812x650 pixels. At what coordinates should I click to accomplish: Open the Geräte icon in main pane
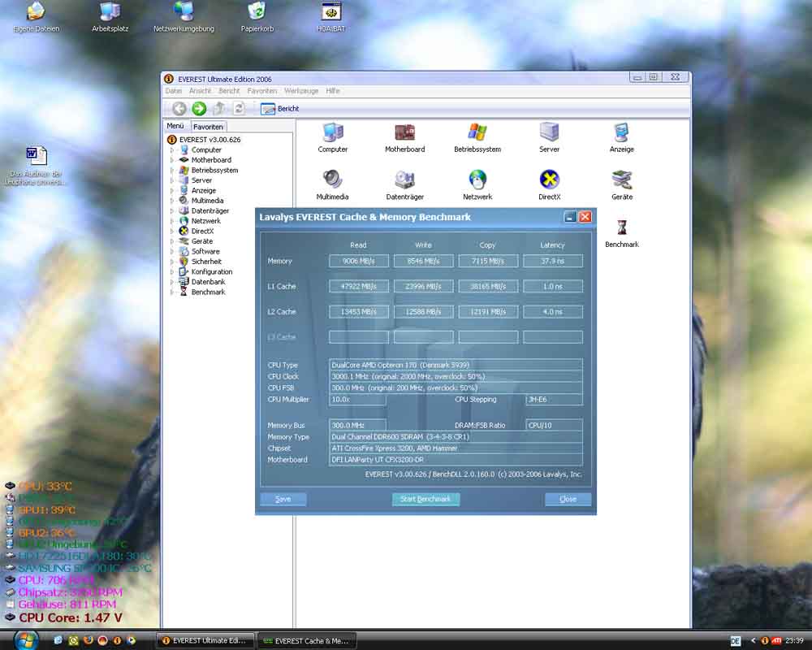pos(621,185)
